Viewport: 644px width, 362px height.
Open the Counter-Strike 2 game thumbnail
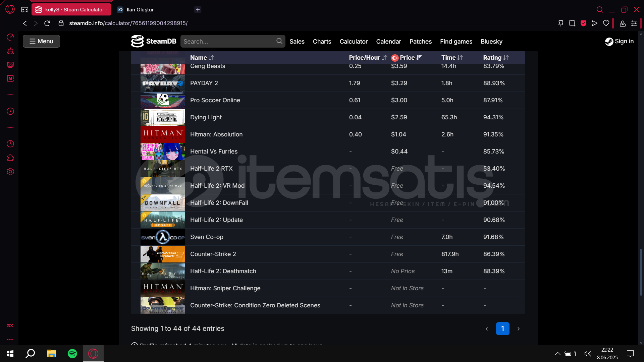click(163, 254)
